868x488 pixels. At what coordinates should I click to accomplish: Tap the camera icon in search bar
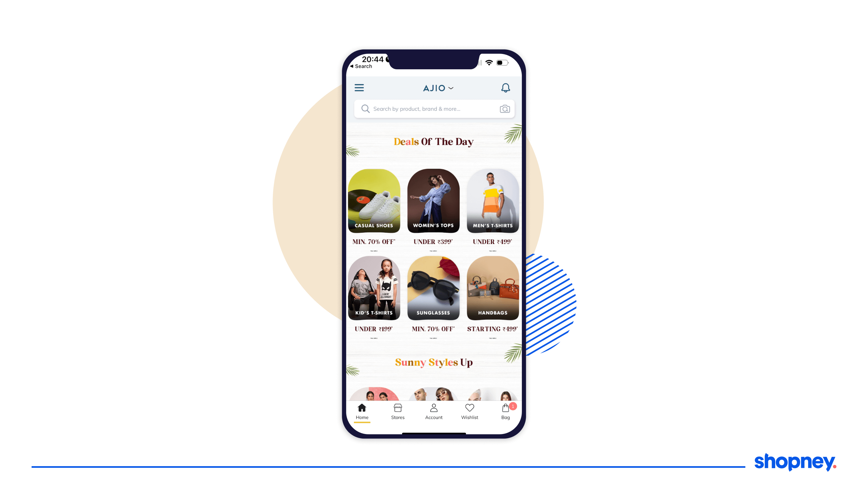[x=504, y=108]
